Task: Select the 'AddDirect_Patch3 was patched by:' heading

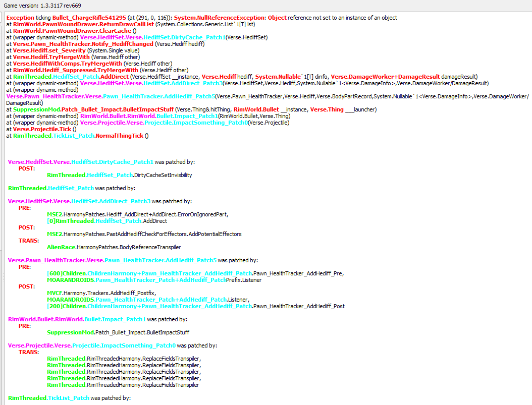Action: coord(100,201)
